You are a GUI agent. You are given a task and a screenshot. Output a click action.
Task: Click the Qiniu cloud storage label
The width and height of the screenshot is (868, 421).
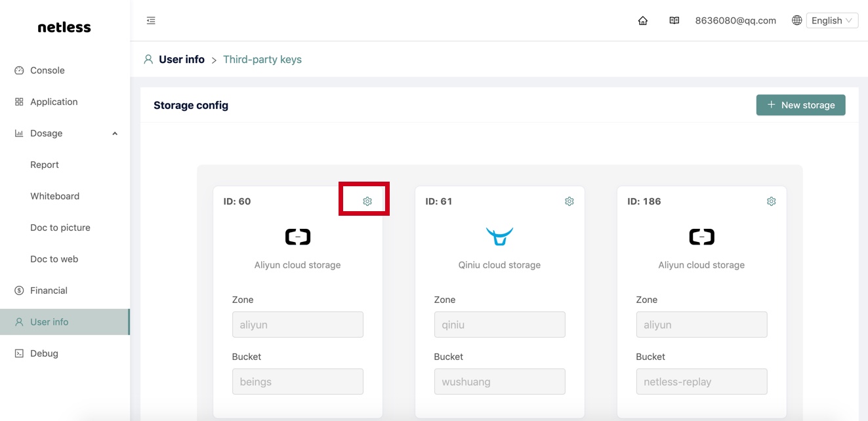point(500,265)
